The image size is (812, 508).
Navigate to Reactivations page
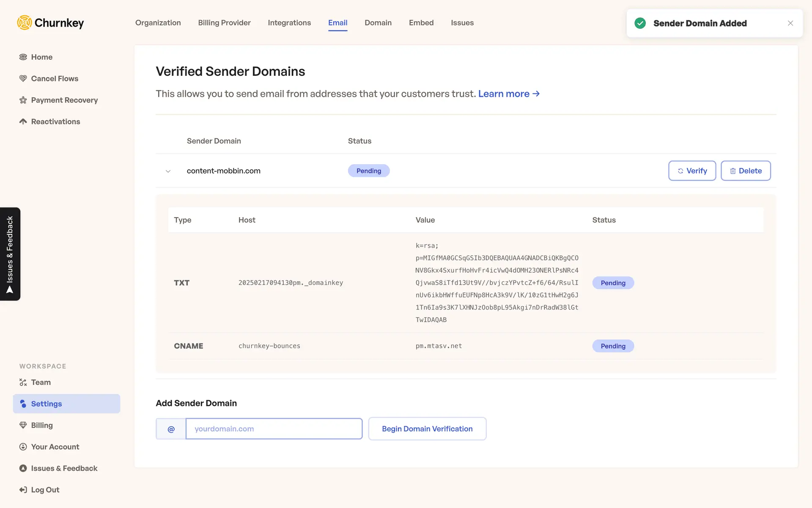point(55,122)
